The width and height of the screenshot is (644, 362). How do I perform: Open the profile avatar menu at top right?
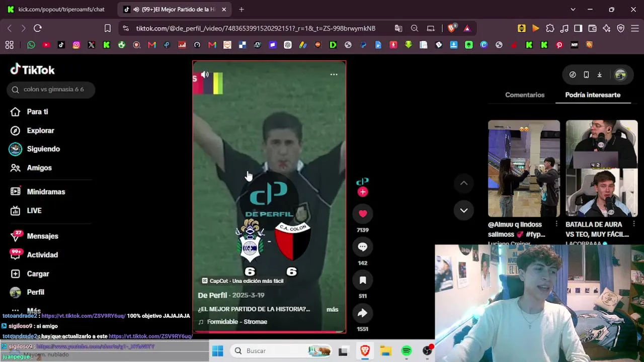click(620, 75)
